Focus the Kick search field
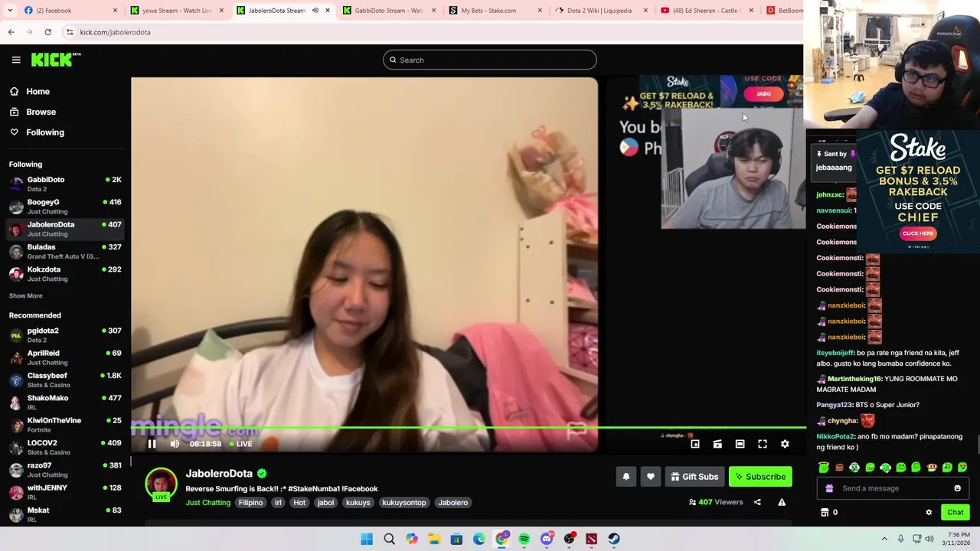This screenshot has width=980, height=551. [489, 60]
